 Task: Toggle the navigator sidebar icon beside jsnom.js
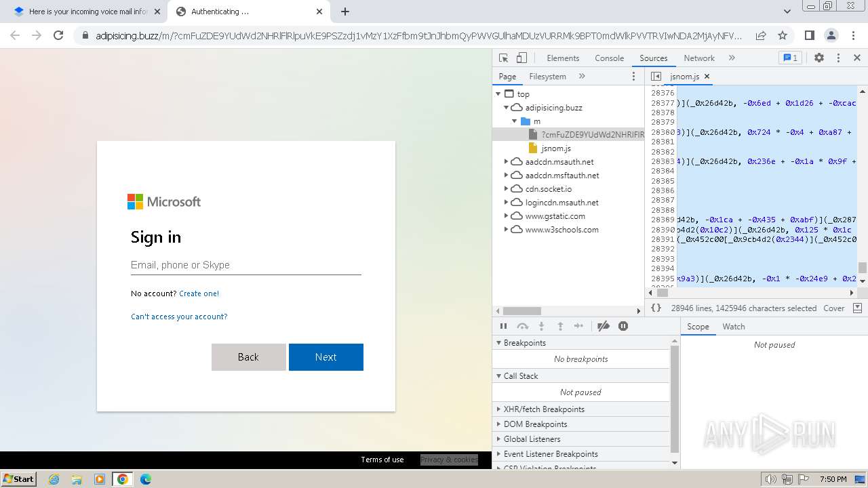click(x=656, y=77)
